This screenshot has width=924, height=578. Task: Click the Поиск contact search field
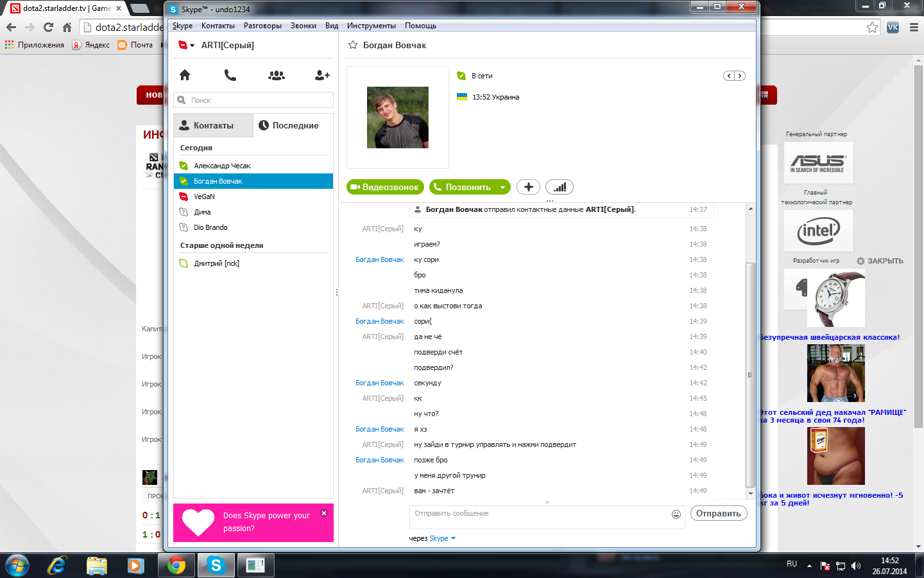(x=253, y=100)
